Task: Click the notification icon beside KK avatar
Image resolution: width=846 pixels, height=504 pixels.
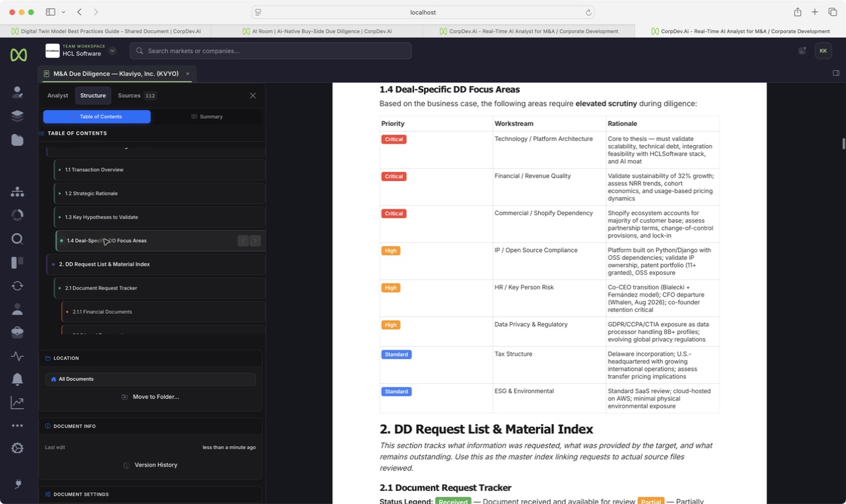Action: pyautogui.click(x=802, y=51)
